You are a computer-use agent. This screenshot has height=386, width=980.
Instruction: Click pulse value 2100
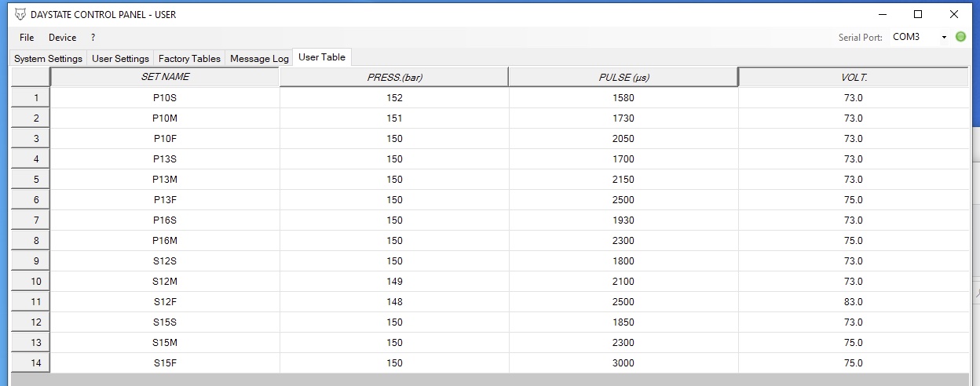[623, 282]
